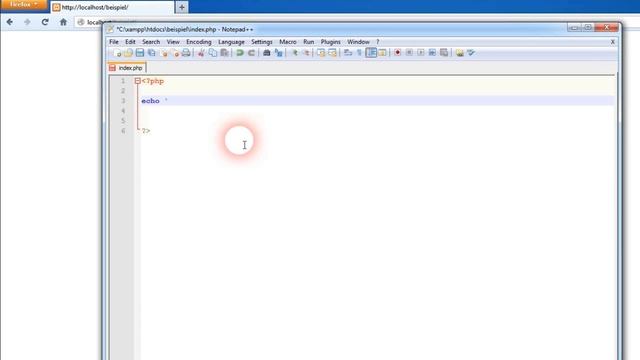640x360 pixels.
Task: Open the Plugins menu
Action: point(331,42)
